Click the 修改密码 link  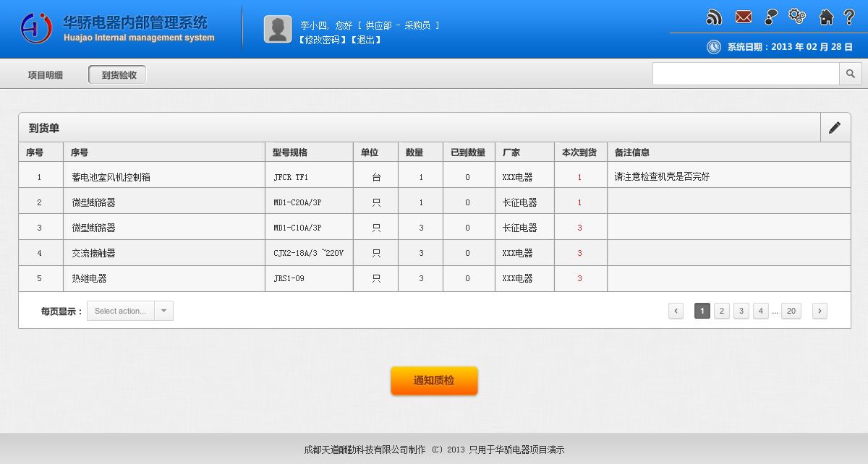point(322,40)
